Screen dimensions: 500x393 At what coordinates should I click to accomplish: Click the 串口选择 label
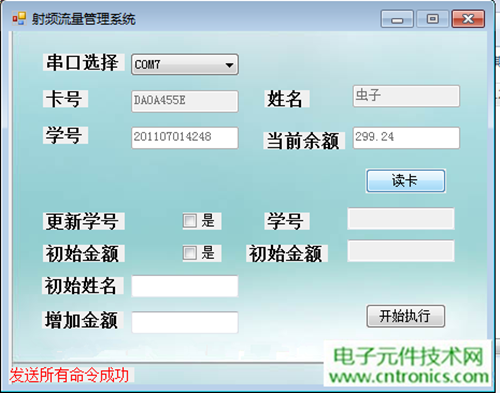coord(83,62)
